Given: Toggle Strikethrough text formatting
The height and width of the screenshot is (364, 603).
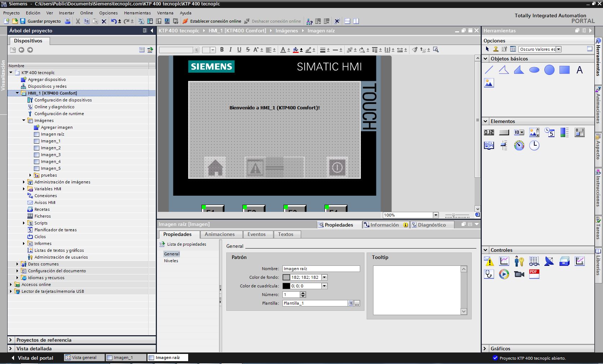Looking at the screenshot, I should coord(248,50).
